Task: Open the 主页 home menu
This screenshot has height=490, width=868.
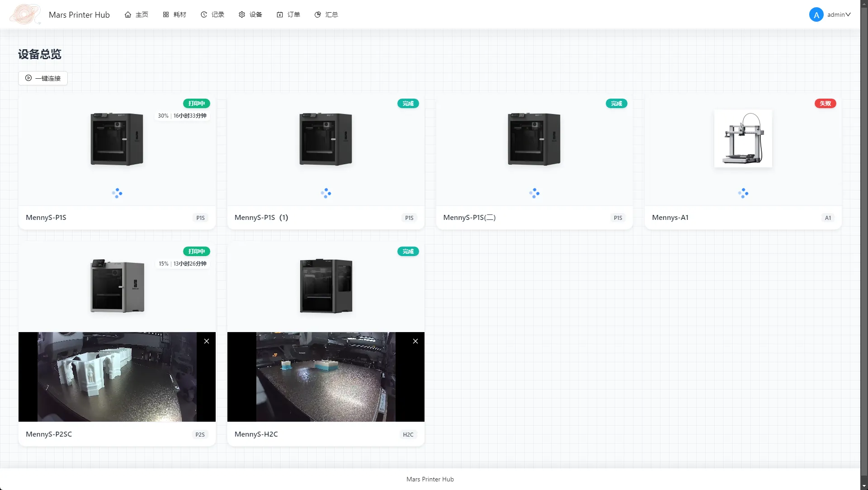Action: coord(137,14)
